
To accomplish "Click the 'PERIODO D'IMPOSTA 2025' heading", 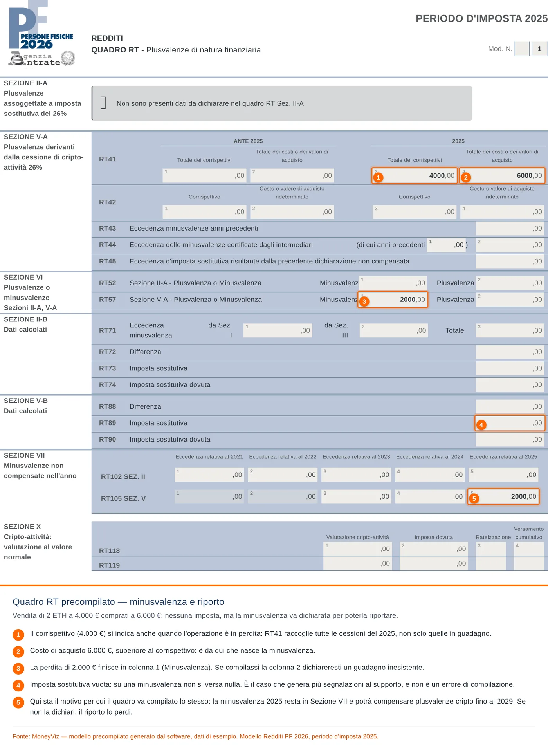I will tap(481, 18).
